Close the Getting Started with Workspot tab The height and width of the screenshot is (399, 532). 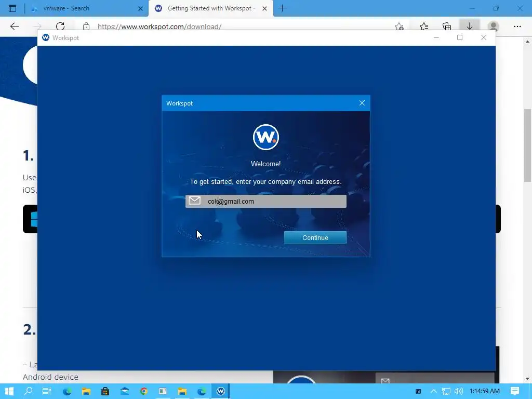(x=264, y=8)
